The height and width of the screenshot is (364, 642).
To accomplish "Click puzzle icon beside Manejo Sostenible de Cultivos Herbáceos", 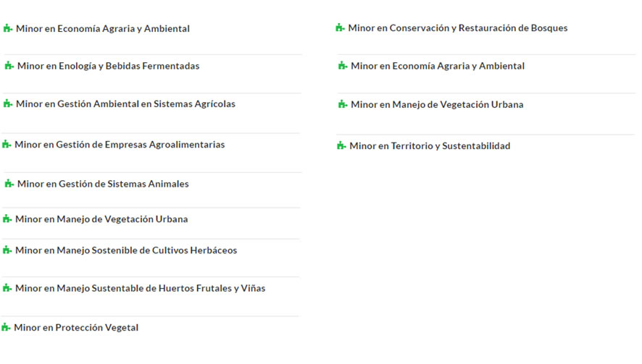I will [7, 250].
